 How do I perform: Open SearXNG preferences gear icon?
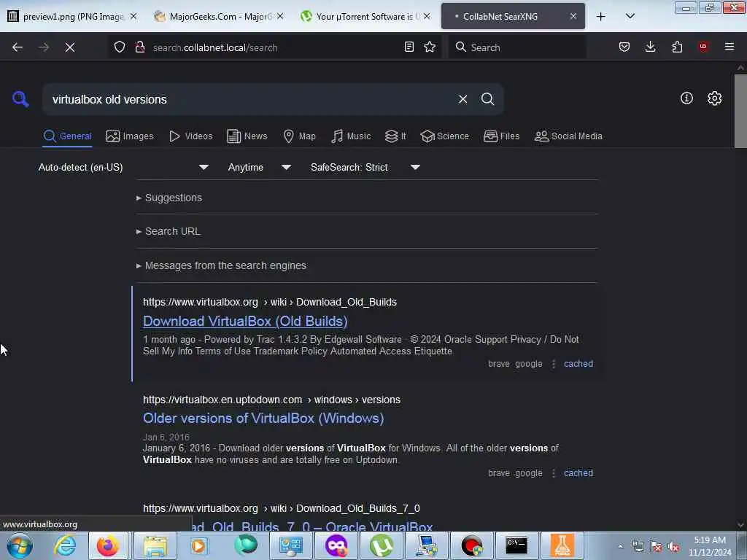pos(714,98)
